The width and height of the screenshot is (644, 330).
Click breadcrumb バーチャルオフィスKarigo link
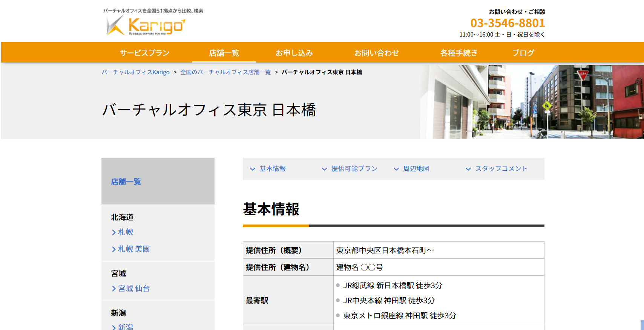coord(136,72)
